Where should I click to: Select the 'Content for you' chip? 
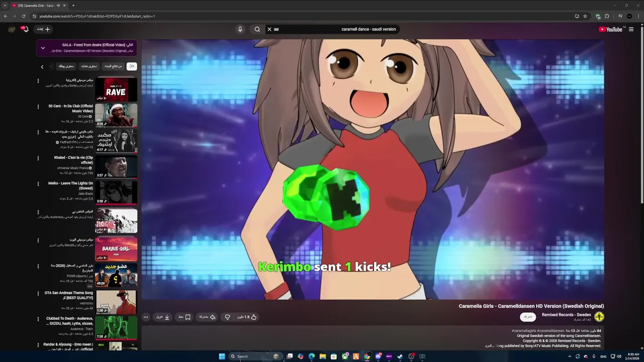66,66
